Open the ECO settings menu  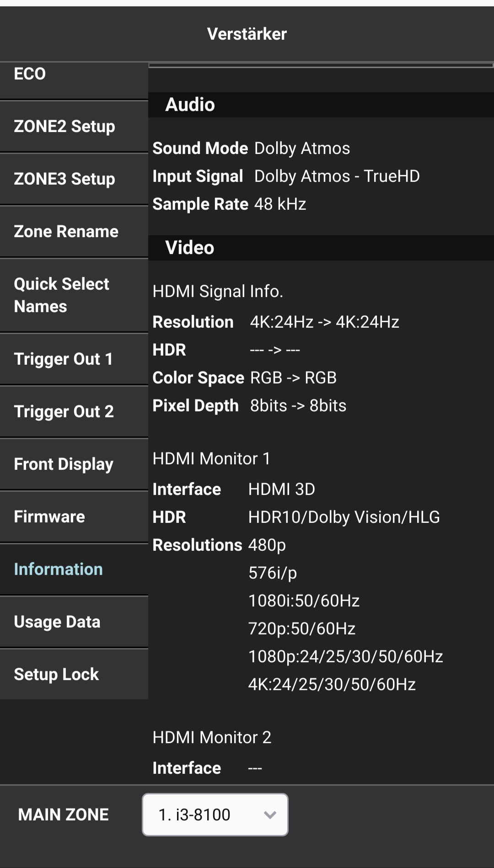pyautogui.click(x=73, y=75)
